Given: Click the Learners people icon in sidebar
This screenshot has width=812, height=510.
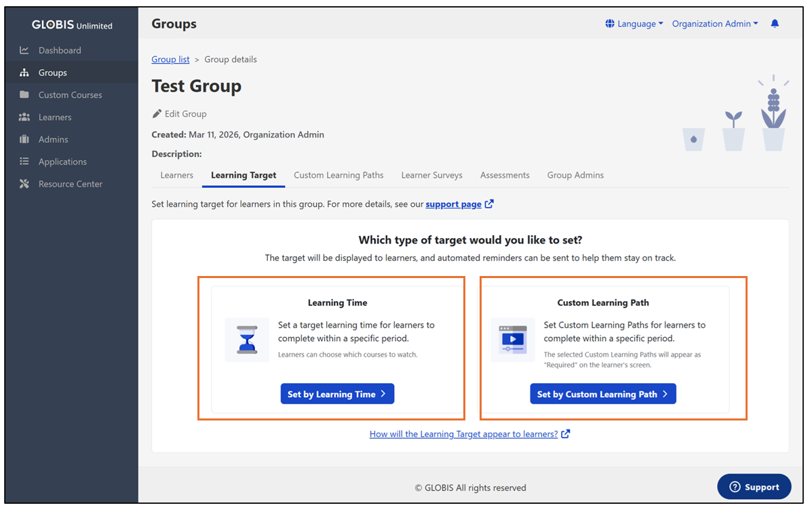Looking at the screenshot, I should 24,117.
